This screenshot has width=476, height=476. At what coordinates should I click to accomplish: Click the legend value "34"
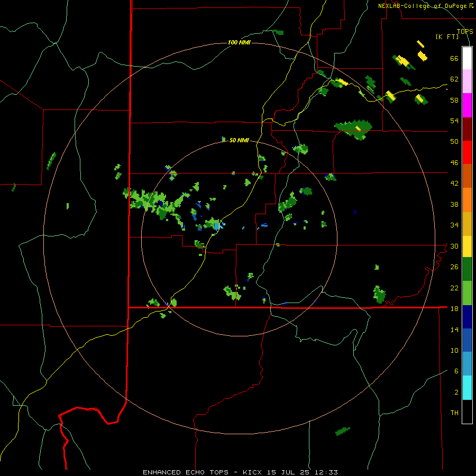pos(454,225)
